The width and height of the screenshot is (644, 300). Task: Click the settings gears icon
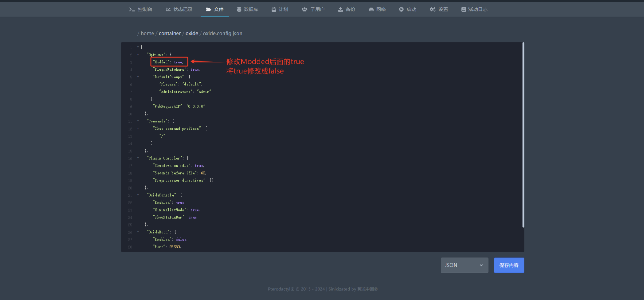pyautogui.click(x=432, y=9)
